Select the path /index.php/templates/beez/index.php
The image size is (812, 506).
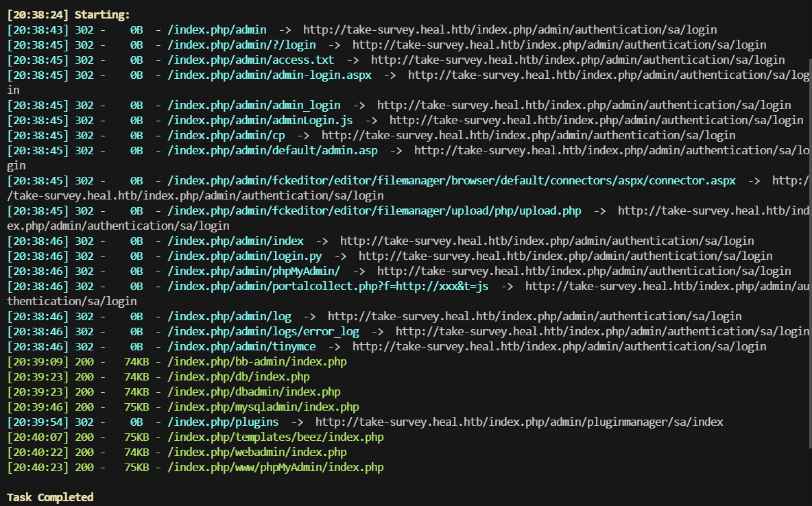pyautogui.click(x=276, y=437)
